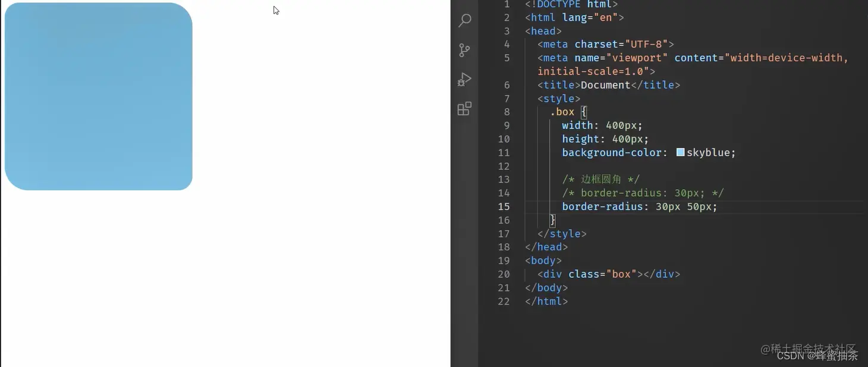Click the skyblue color swatch on line 11

point(681,152)
